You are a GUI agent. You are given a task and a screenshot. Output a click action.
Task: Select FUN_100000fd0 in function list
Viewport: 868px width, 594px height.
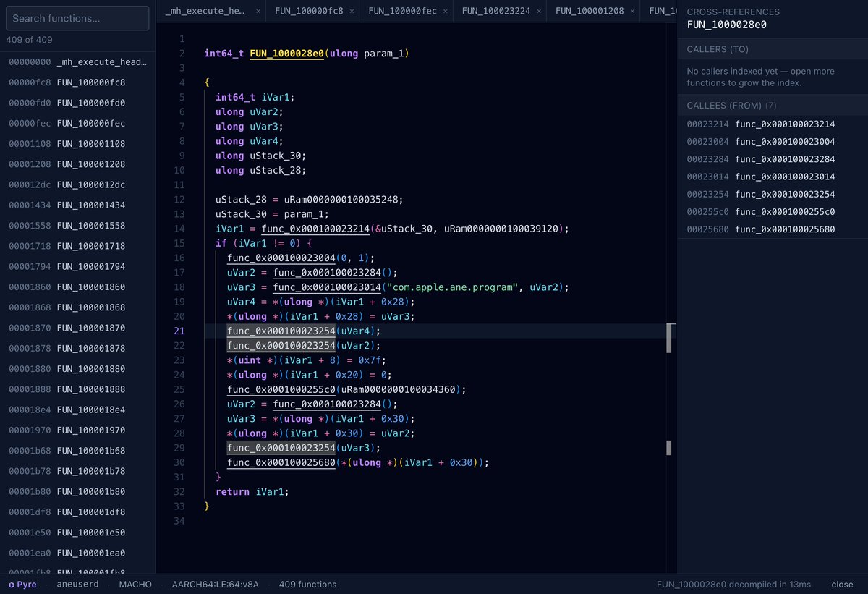(77, 103)
